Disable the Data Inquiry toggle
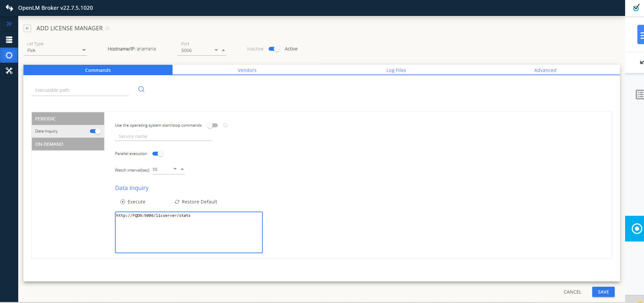The height and width of the screenshot is (303, 644). coord(94,131)
